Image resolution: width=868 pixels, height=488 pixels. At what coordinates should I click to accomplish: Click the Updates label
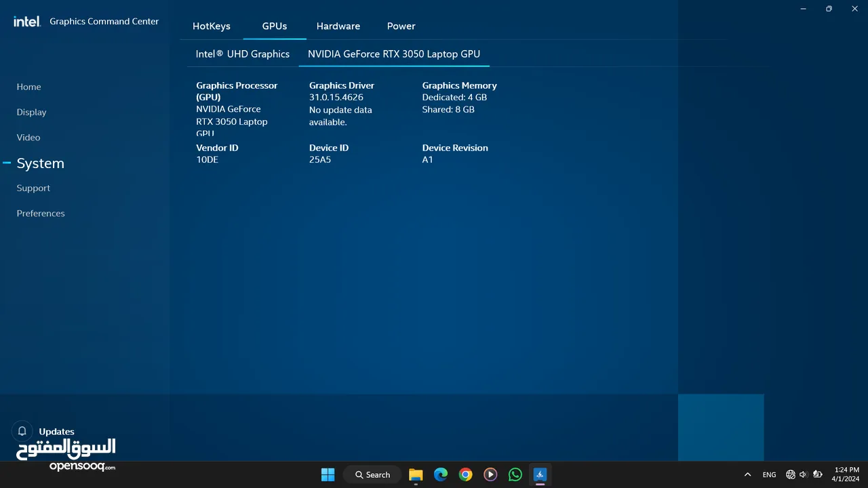click(56, 431)
